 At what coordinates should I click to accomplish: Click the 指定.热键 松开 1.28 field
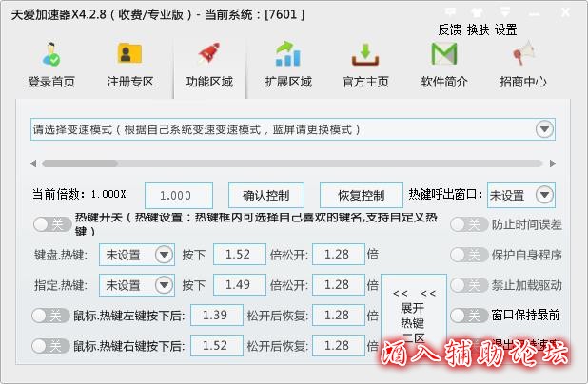(x=339, y=285)
